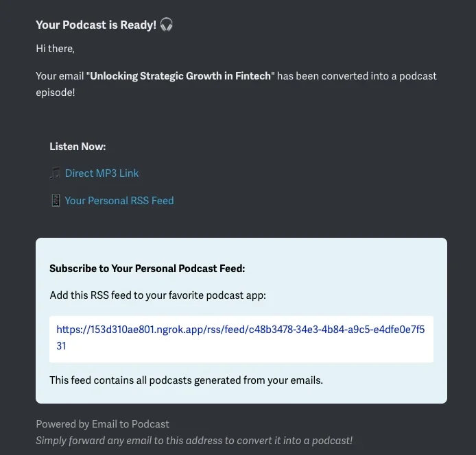The image size is (476, 455).
Task: Click the word 'episode!' on the second line
Action: (x=56, y=92)
